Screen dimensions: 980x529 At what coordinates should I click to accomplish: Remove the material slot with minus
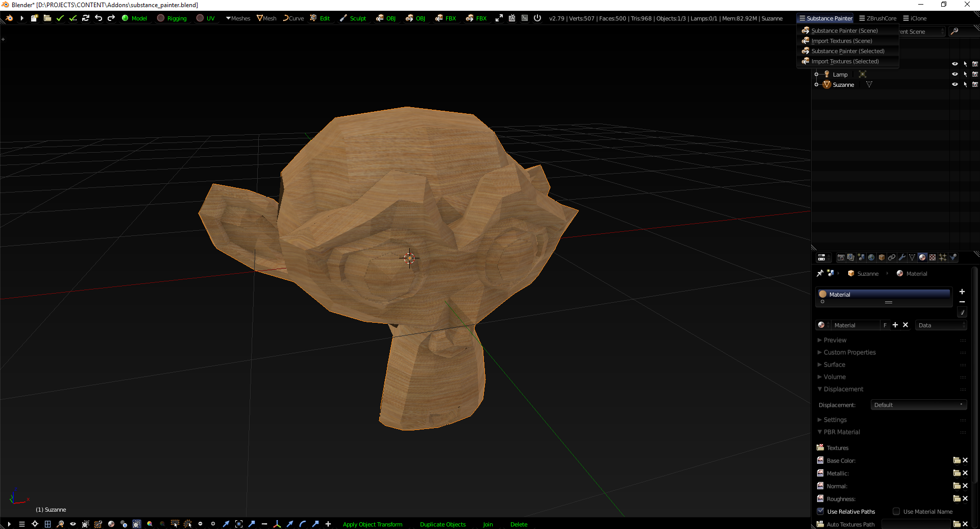click(962, 302)
